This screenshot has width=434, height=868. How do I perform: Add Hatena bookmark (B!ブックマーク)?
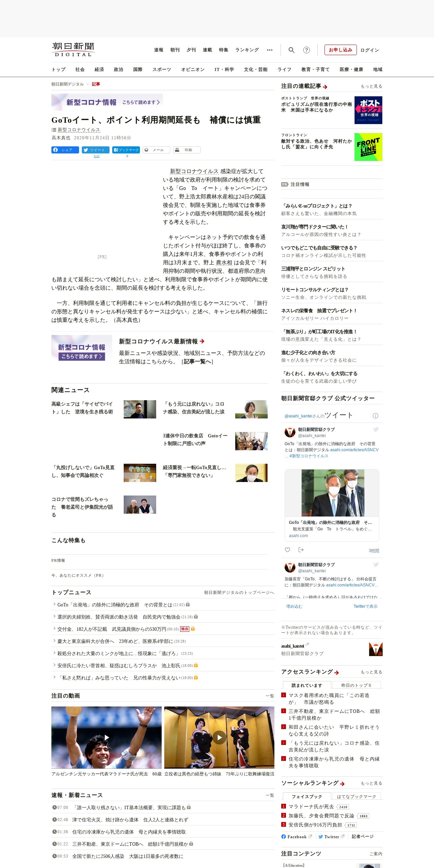coord(126,150)
